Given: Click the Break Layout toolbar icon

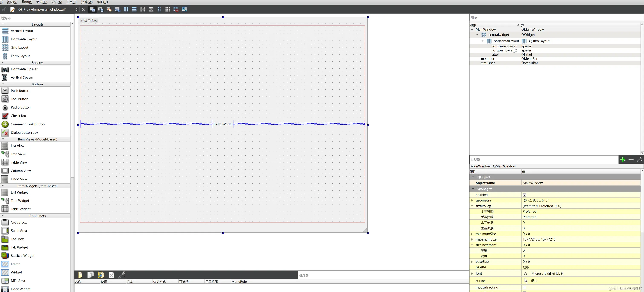Looking at the screenshot, I should tap(176, 10).
